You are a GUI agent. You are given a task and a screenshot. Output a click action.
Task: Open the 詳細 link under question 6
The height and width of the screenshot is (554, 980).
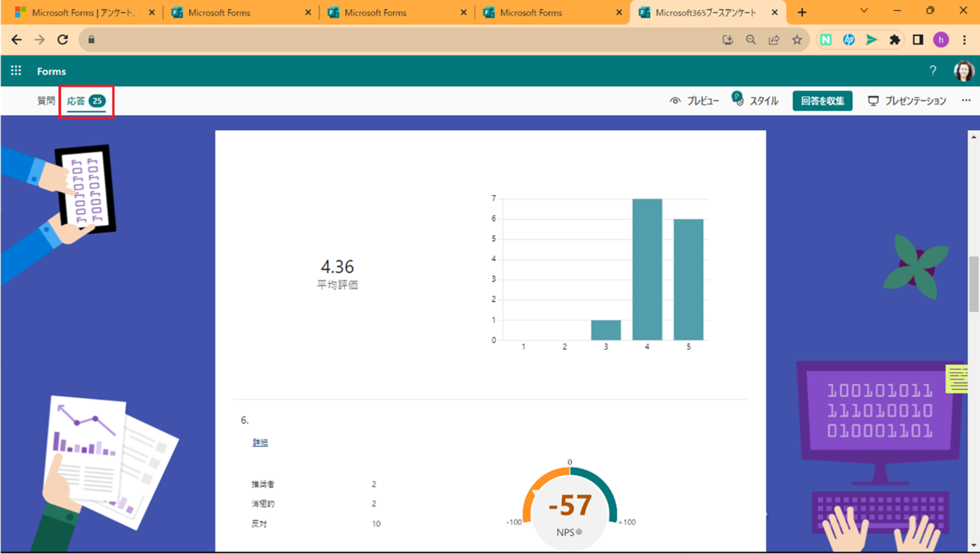coord(260,442)
